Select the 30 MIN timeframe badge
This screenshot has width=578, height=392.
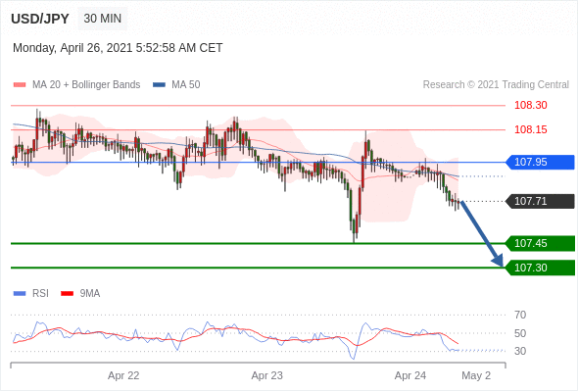103,19
